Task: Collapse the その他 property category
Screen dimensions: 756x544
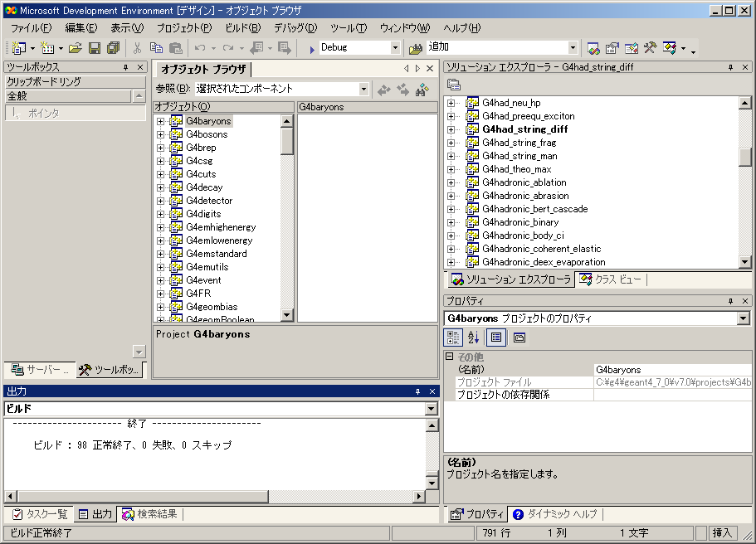Action: [x=449, y=357]
